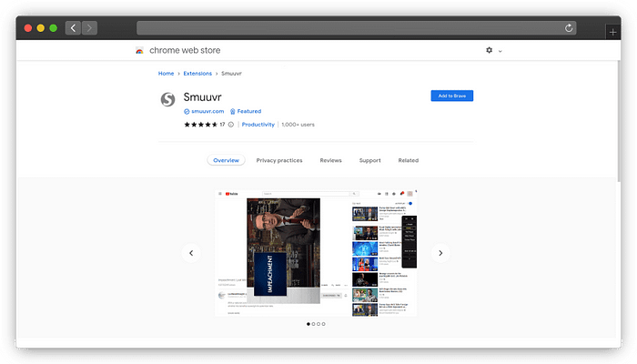Click the Chrome Web Store rainbow logo
The width and height of the screenshot is (637, 364).
pyautogui.click(x=139, y=51)
